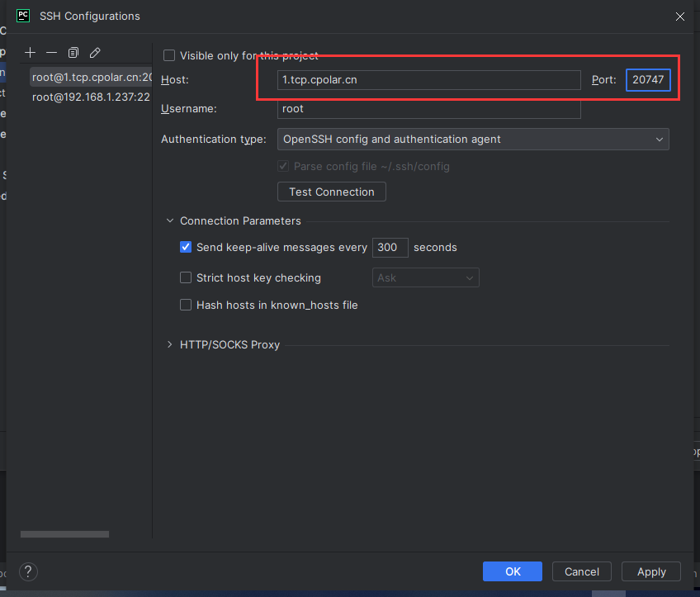Collapse the Connection Parameters section
This screenshot has width=700, height=597.
(170, 220)
